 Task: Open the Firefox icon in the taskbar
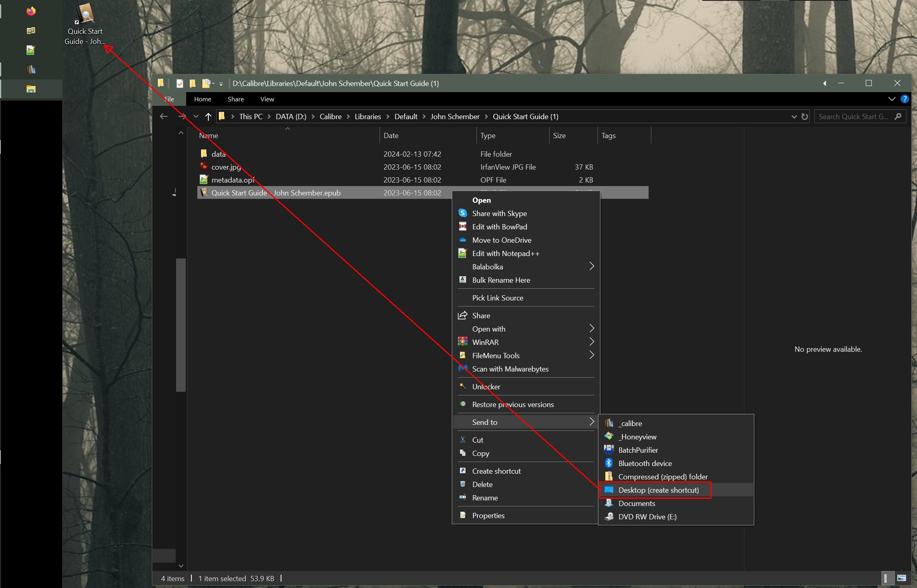pyautogui.click(x=31, y=11)
